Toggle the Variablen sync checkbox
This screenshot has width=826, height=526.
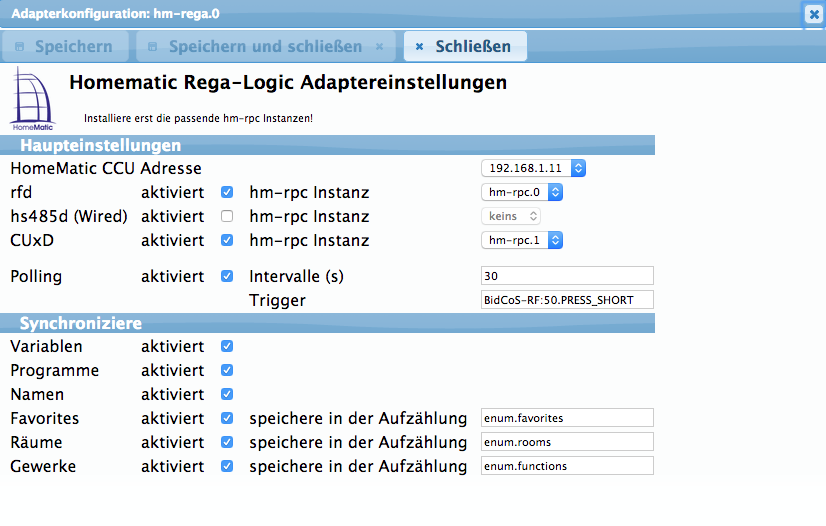(x=227, y=346)
